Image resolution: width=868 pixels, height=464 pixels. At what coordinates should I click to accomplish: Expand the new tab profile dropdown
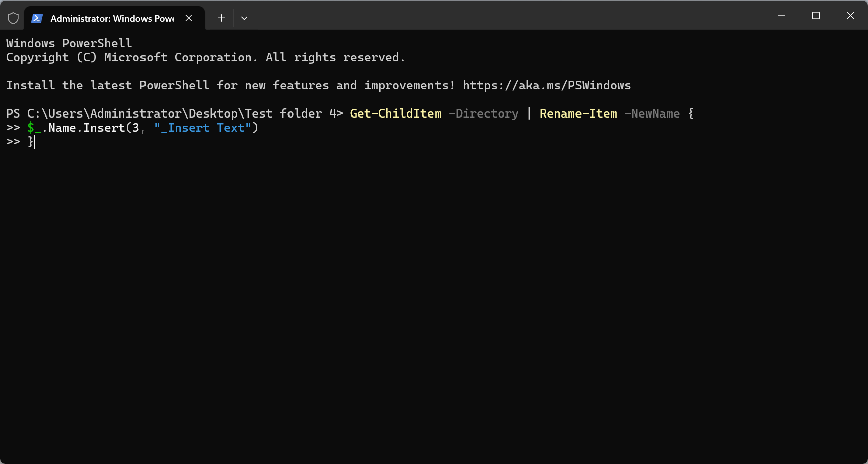[x=244, y=18]
